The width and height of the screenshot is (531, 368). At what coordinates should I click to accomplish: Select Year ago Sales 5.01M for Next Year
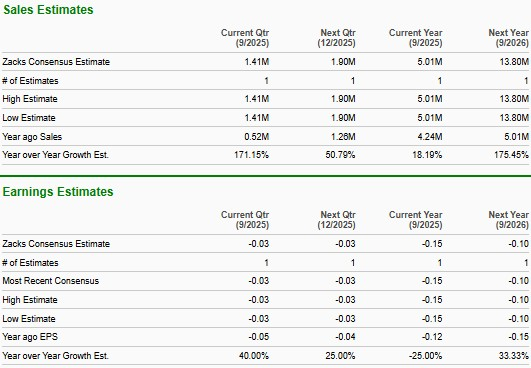click(516, 137)
